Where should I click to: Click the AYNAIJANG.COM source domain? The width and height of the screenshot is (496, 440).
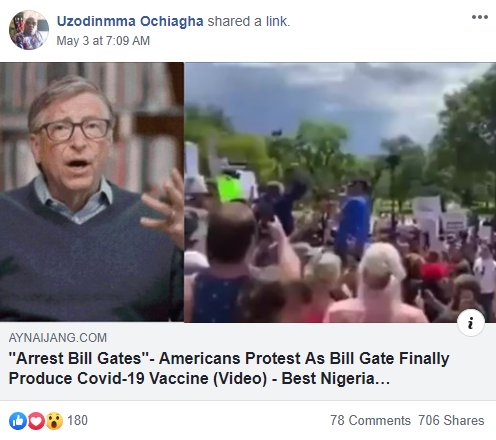click(58, 338)
